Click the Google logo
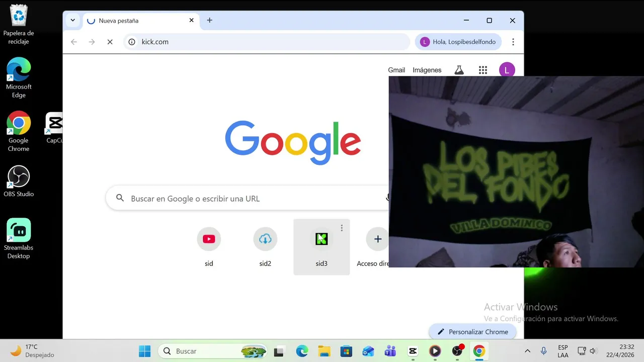644x362 pixels. click(293, 142)
